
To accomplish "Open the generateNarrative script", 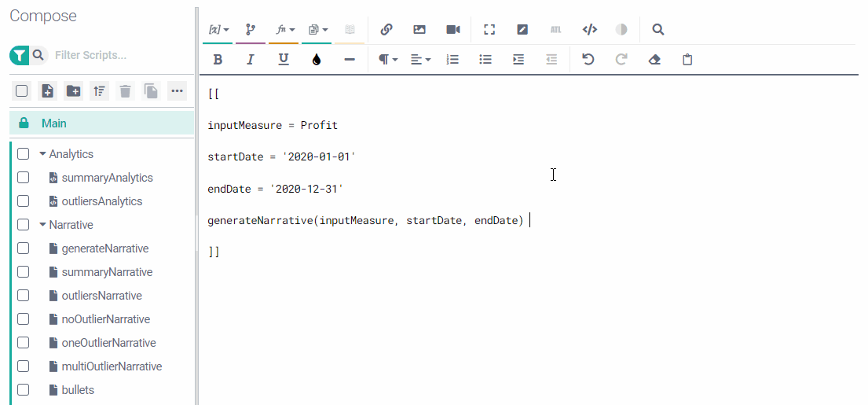I will [105, 249].
